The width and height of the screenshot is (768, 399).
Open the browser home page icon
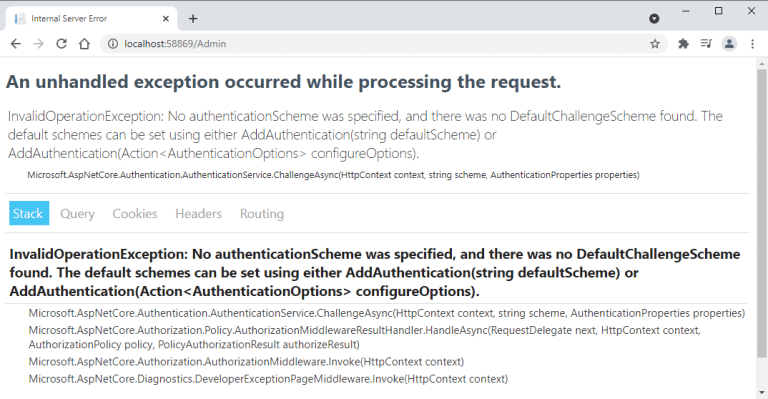tap(84, 44)
